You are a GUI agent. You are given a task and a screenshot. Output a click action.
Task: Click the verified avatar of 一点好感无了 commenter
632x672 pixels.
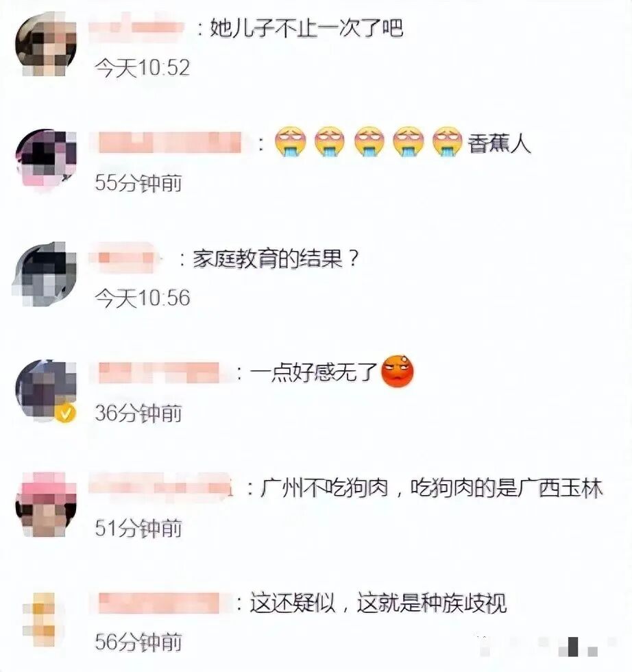click(x=46, y=390)
